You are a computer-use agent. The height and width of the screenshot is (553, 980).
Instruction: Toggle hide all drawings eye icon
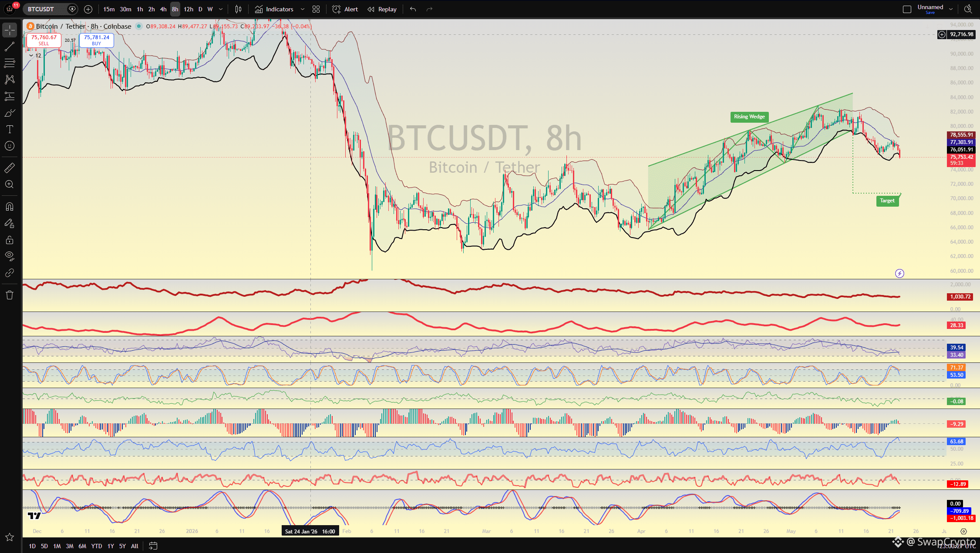[x=10, y=256]
